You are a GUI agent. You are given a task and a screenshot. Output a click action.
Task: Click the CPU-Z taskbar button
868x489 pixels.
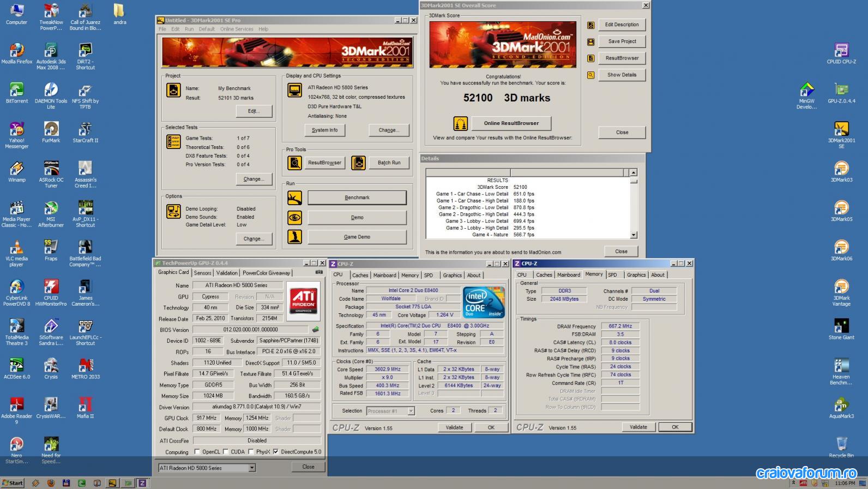[142, 483]
